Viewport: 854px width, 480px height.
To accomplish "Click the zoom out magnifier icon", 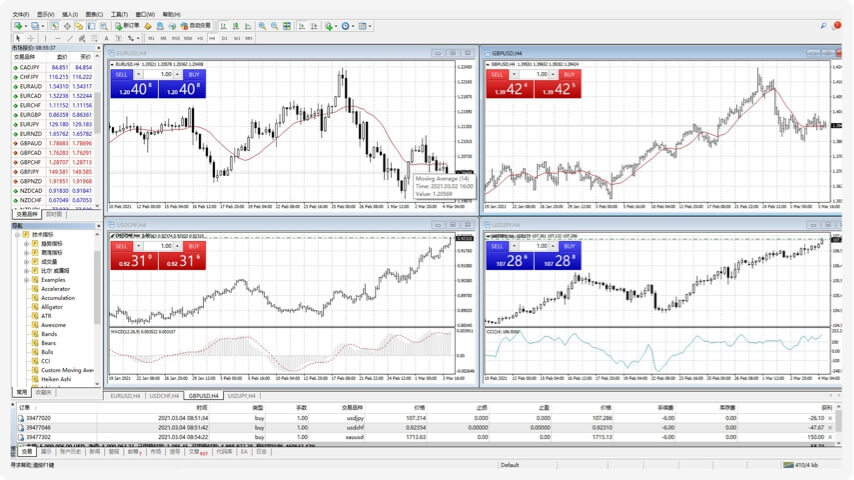I will pos(274,26).
